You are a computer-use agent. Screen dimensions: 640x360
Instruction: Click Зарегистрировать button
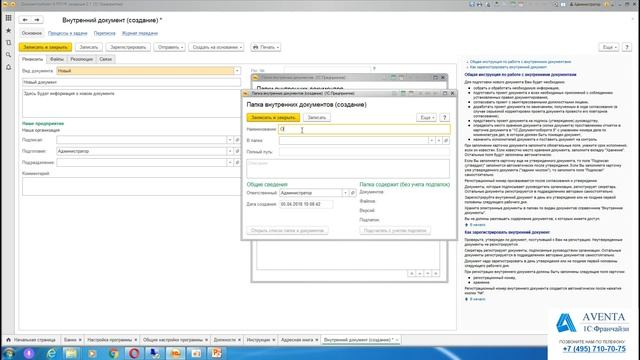128,47
